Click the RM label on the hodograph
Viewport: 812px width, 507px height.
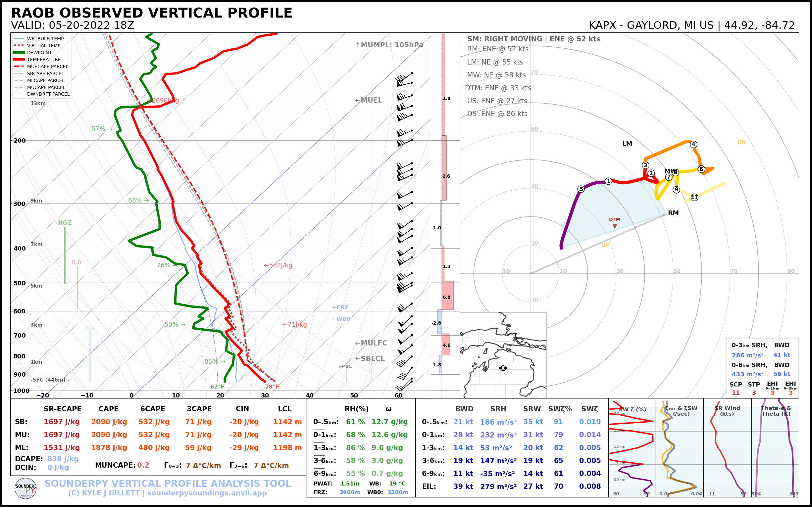[673, 213]
